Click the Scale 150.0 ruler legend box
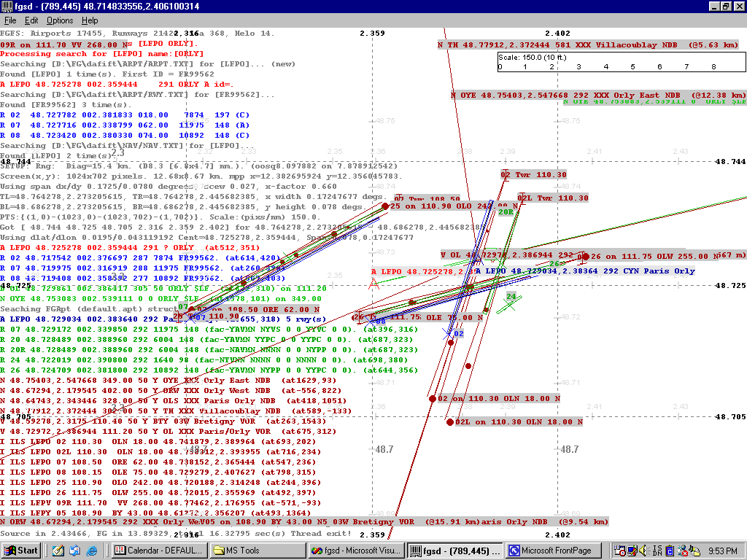 [620, 62]
